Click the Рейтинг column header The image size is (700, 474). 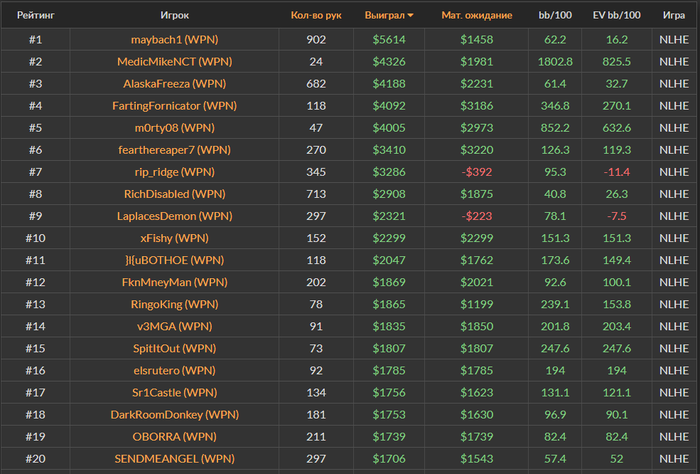coord(36,15)
